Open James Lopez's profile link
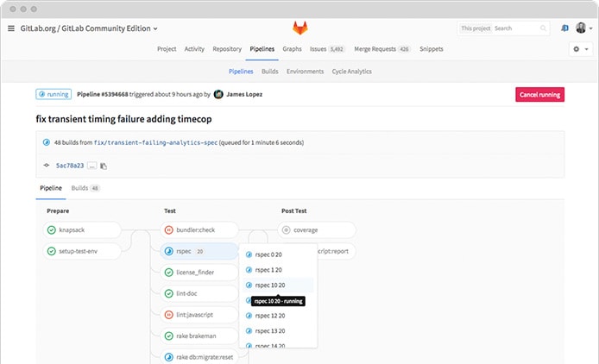 [244, 94]
